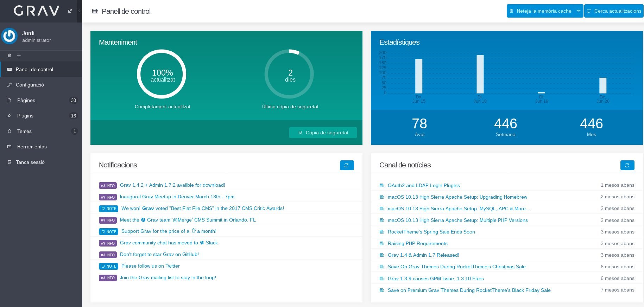Click Cerca actualitzacions button
This screenshot has height=307, width=644.
(x=614, y=11)
